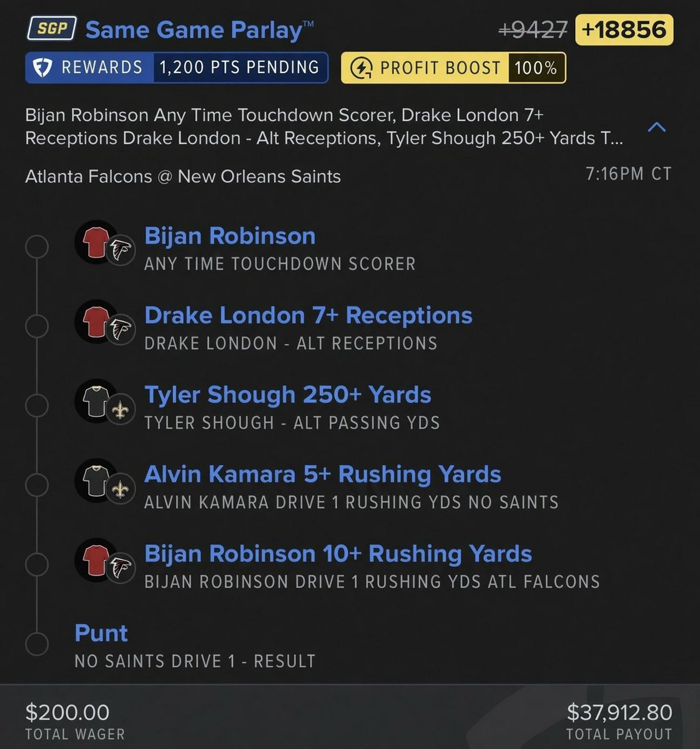Click status circle beside Punt result leg
Screen dimensions: 700x749
pos(37,644)
